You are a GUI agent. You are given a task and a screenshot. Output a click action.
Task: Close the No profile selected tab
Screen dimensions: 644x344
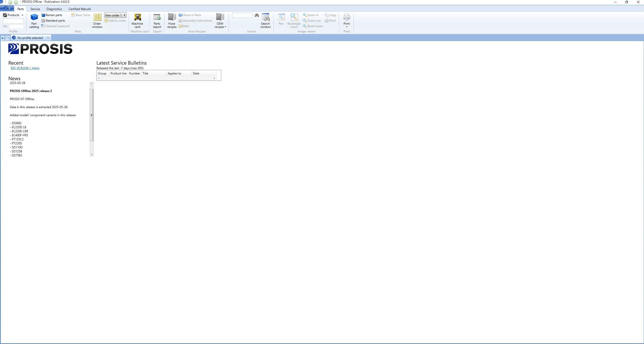tap(48, 38)
